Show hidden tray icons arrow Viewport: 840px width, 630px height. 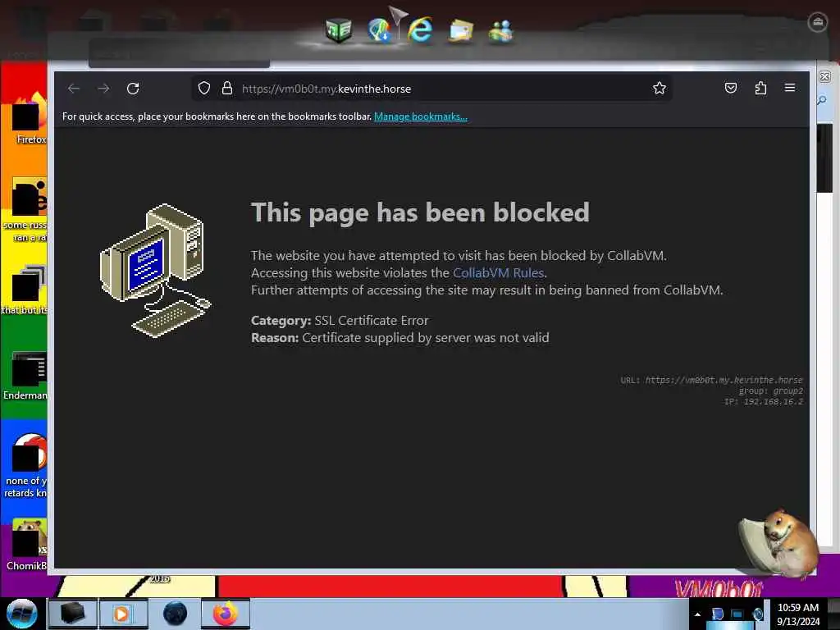pyautogui.click(x=697, y=614)
